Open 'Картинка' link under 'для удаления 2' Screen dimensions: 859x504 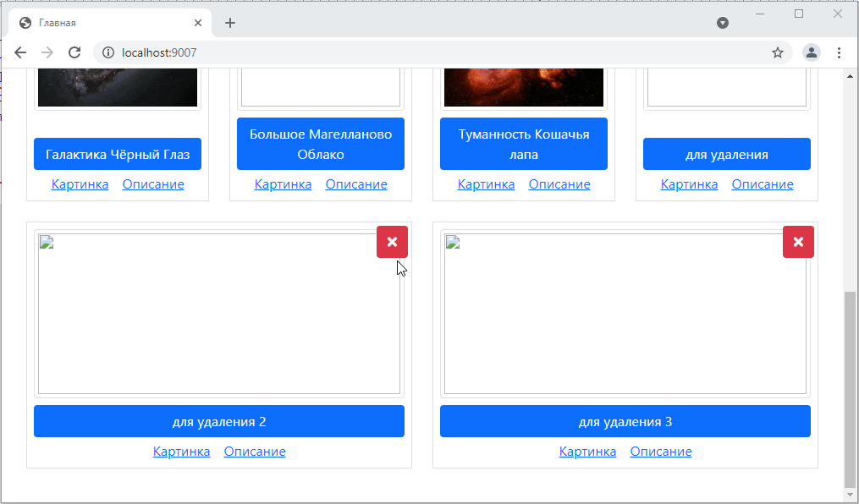click(x=181, y=452)
